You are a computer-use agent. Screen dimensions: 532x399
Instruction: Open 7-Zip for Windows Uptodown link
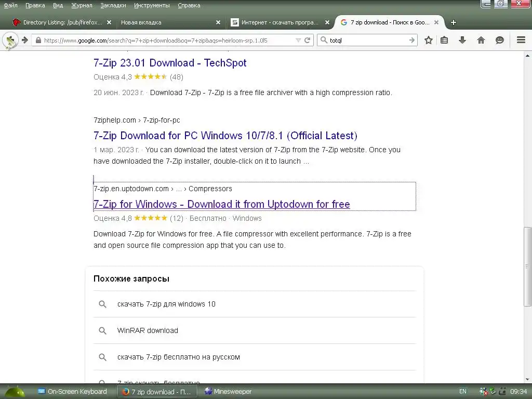click(221, 204)
